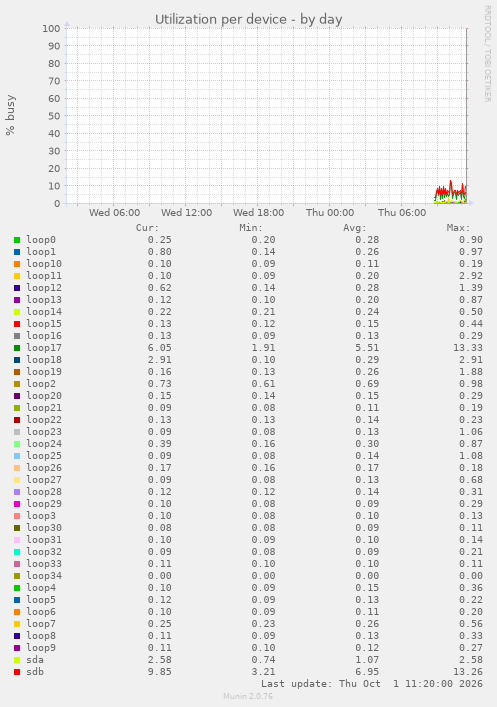Viewport: 497px width, 707px height.
Task: Click the loop5 legend label
Action: (41, 600)
